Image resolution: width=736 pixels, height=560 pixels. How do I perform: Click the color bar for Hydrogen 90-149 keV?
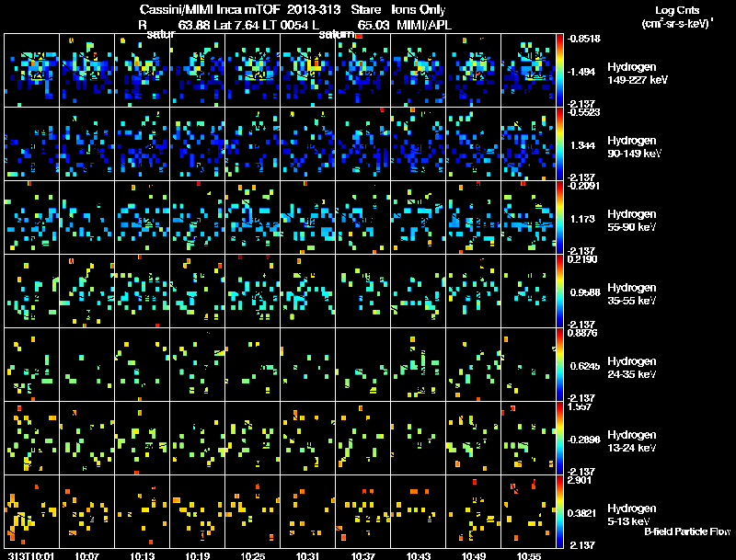click(561, 143)
